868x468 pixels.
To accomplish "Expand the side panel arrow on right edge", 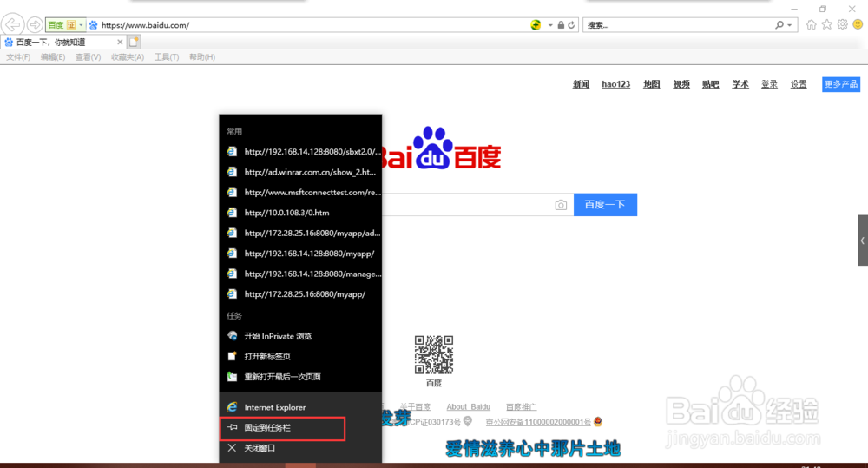I will [x=863, y=241].
